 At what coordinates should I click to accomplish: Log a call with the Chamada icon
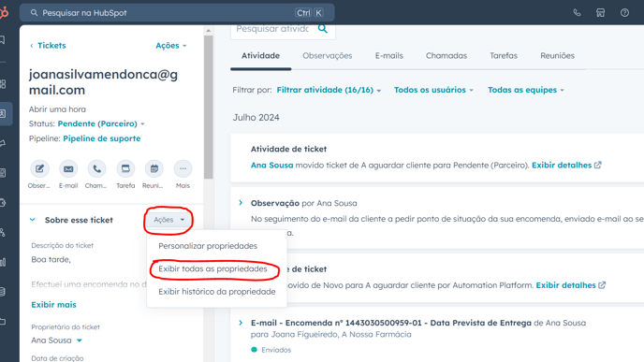[x=96, y=168]
